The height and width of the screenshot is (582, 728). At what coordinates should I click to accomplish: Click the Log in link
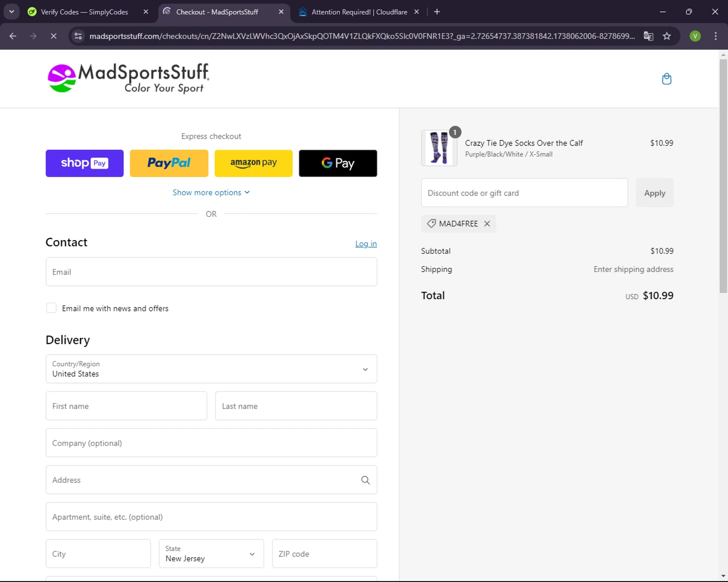[x=366, y=243]
